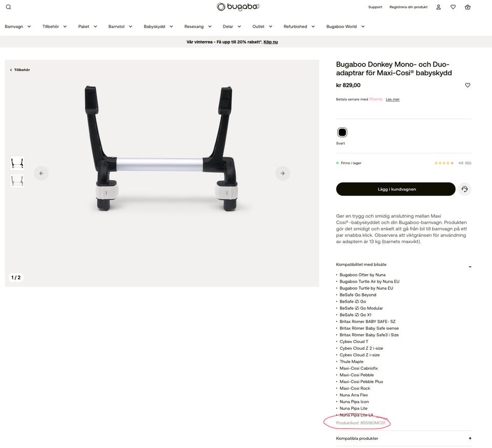Image resolution: width=492 pixels, height=448 pixels.
Task: Click the Klarna Läs mer link
Action: 393,99
